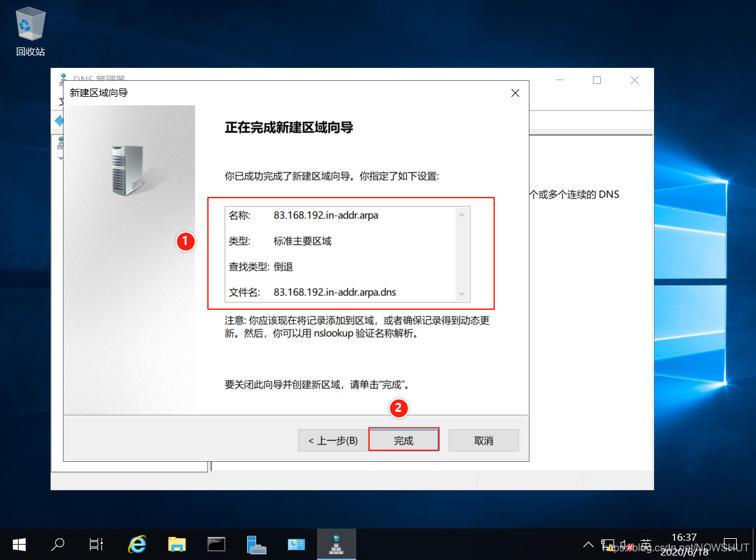Open the 回收站 desktop icon
The height and width of the screenshot is (560, 756).
point(30,24)
